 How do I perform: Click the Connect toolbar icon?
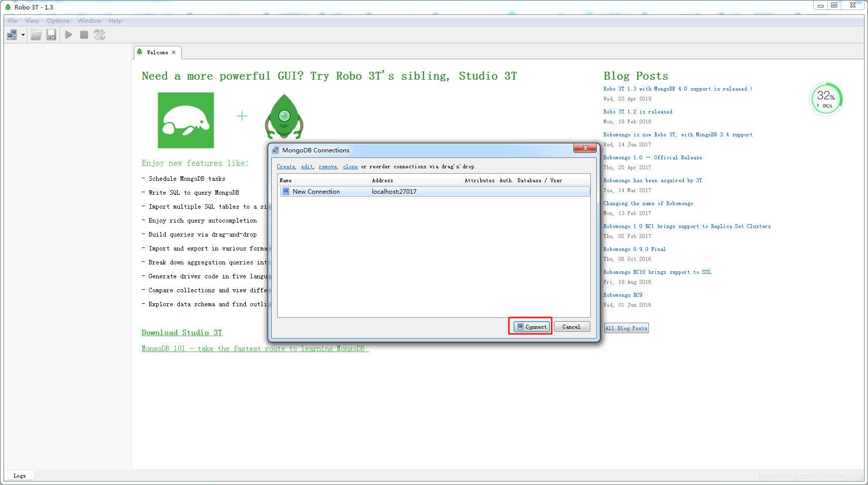point(12,35)
